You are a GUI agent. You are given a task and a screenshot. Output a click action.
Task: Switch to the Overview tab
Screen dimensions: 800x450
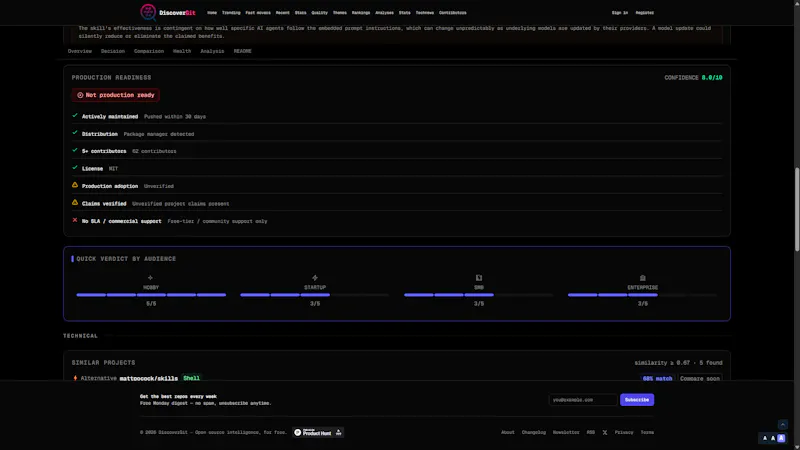(80, 51)
